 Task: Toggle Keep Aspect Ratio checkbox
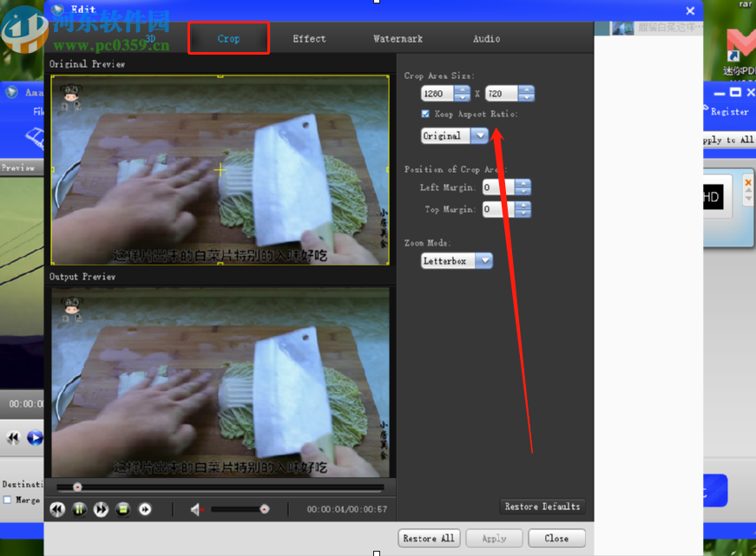(425, 114)
